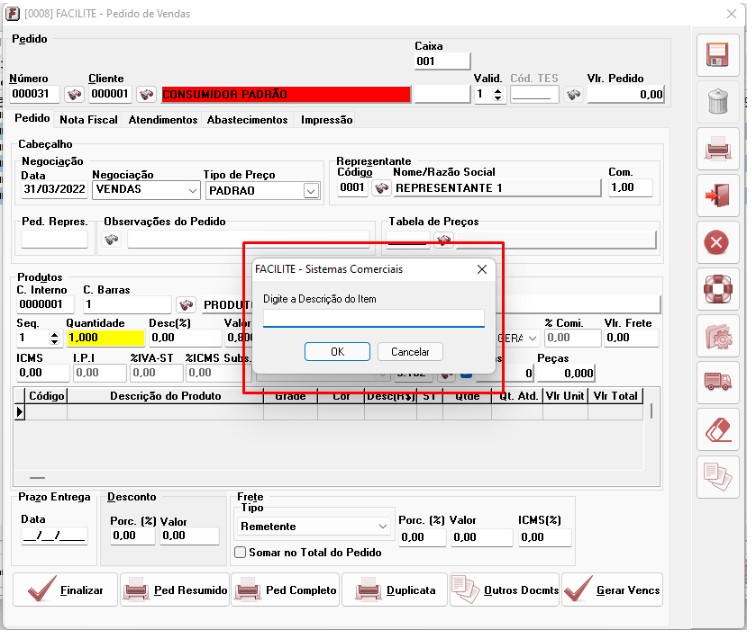Go to the Impressão tab
Screen dimensions: 752x634
click(327, 120)
